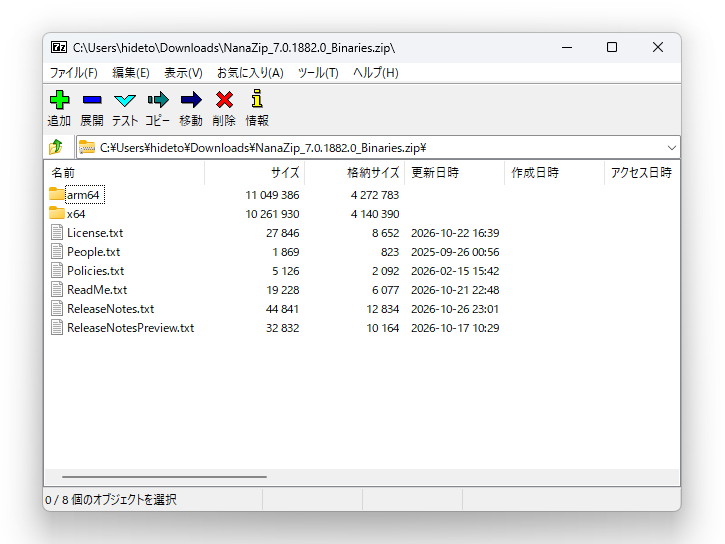Select the ReadMe.txt file name
Image resolution: width=725 pixels, height=544 pixels.
(x=97, y=290)
